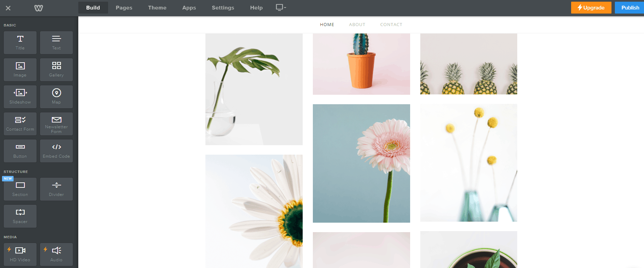Image resolution: width=644 pixels, height=268 pixels.
Task: Click the blue Publish button
Action: coord(630,7)
